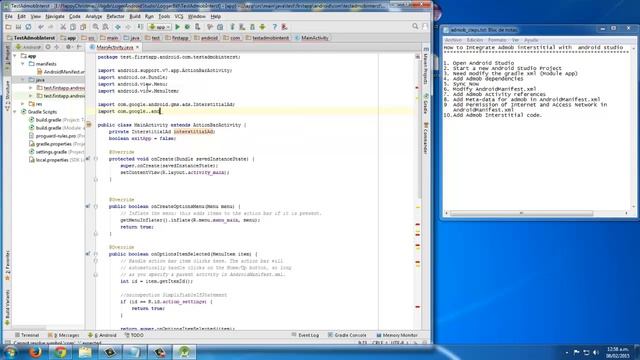
Task: Collapse the app module tree node
Action: [16, 56]
